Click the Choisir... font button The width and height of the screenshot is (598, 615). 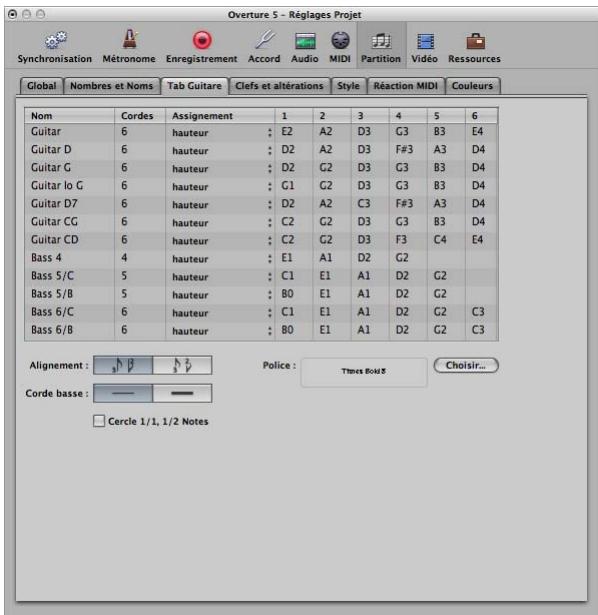[x=466, y=365]
